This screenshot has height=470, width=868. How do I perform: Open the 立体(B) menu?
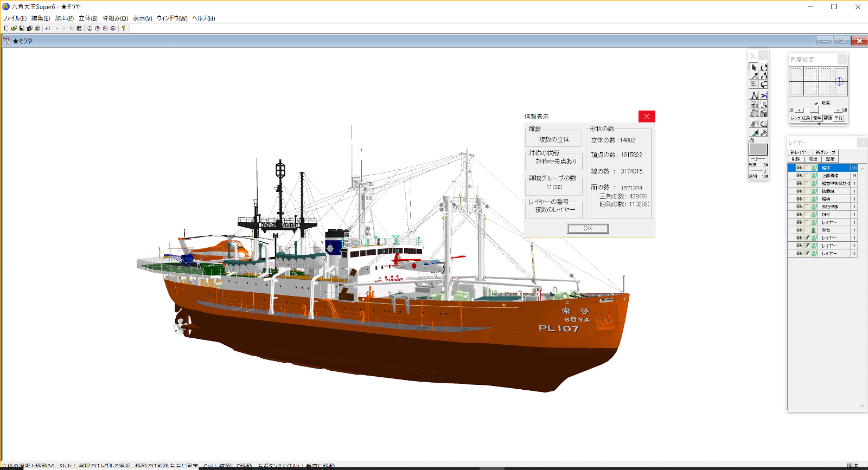tap(88, 18)
